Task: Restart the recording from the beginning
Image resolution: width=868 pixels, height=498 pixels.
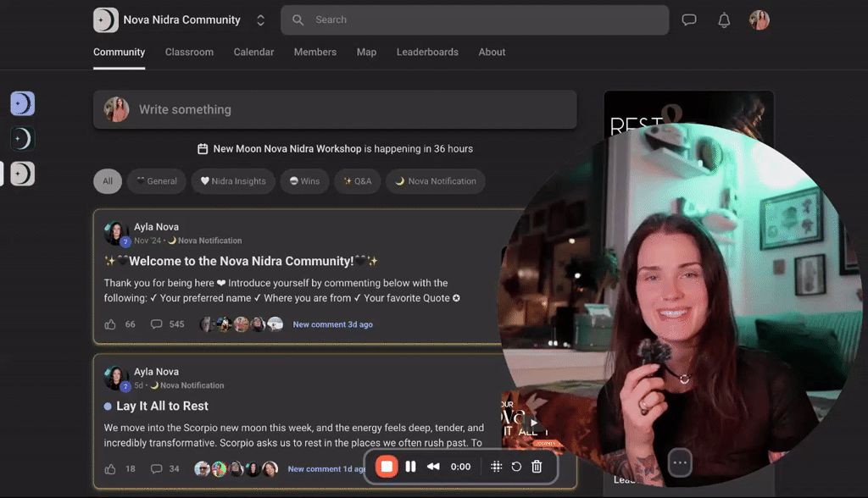Action: [515, 466]
